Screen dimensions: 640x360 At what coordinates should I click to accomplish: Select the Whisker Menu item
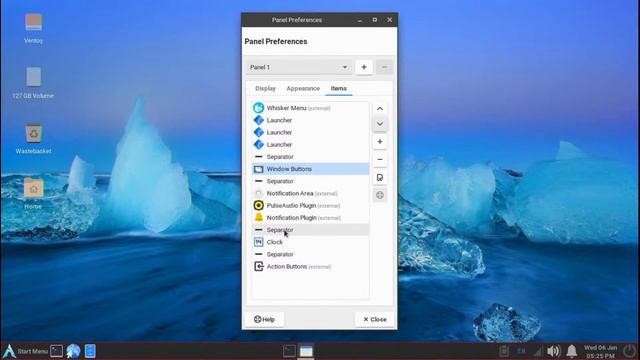(311, 108)
